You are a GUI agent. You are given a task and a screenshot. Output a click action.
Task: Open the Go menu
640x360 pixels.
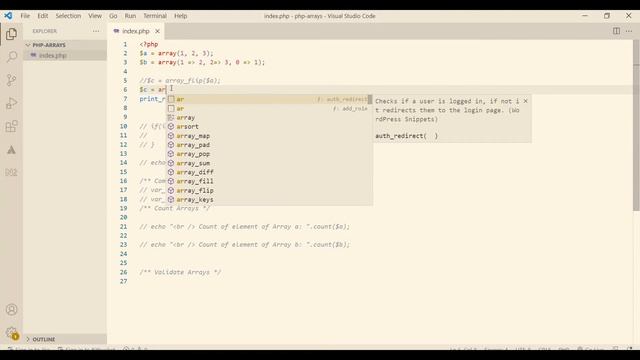click(x=113, y=16)
